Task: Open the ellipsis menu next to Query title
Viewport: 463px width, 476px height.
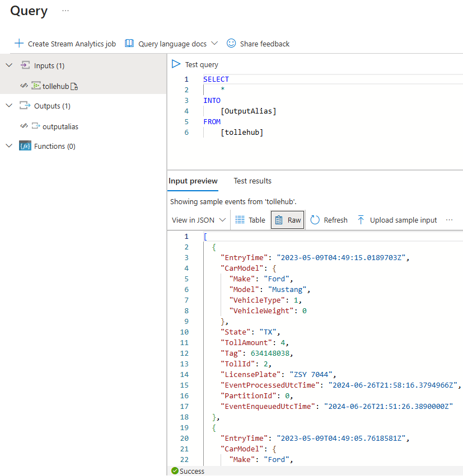Action: coord(66,11)
